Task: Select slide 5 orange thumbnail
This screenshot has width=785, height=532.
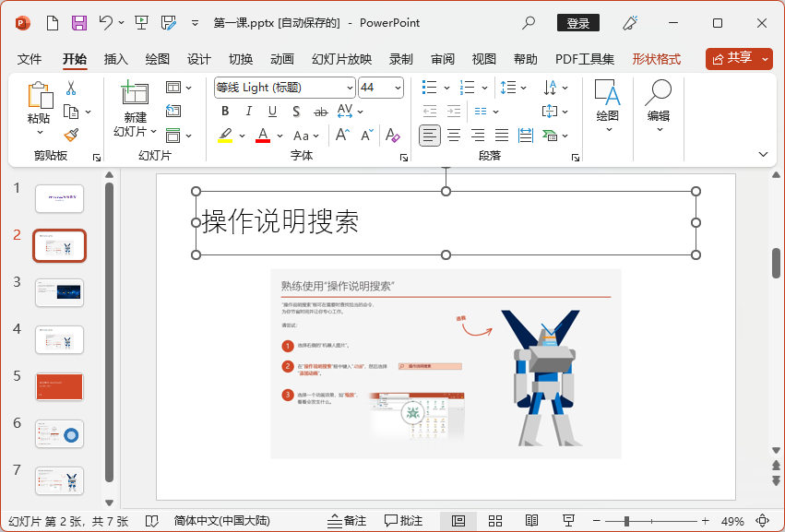Action: point(60,386)
